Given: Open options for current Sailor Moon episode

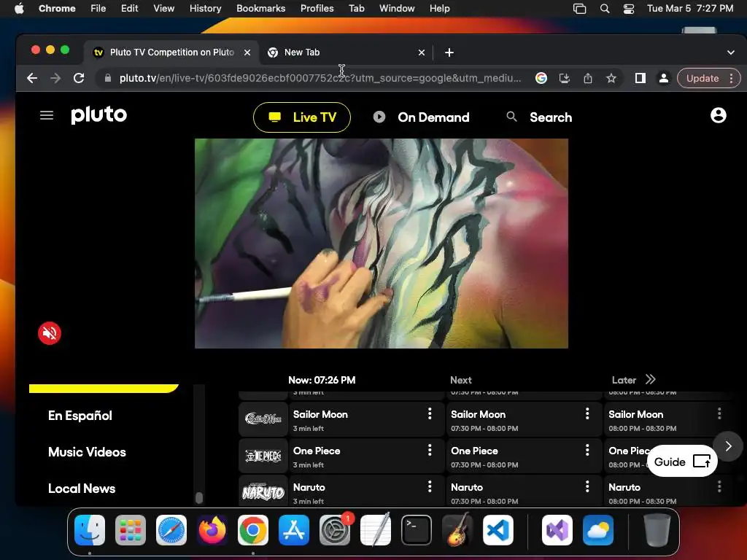Looking at the screenshot, I should point(430,414).
